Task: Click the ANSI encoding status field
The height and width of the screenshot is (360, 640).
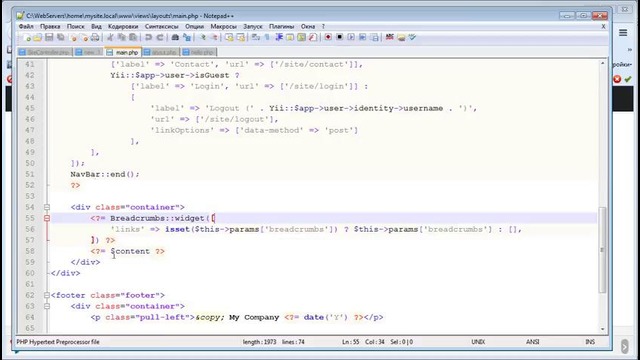Action: coord(533,342)
